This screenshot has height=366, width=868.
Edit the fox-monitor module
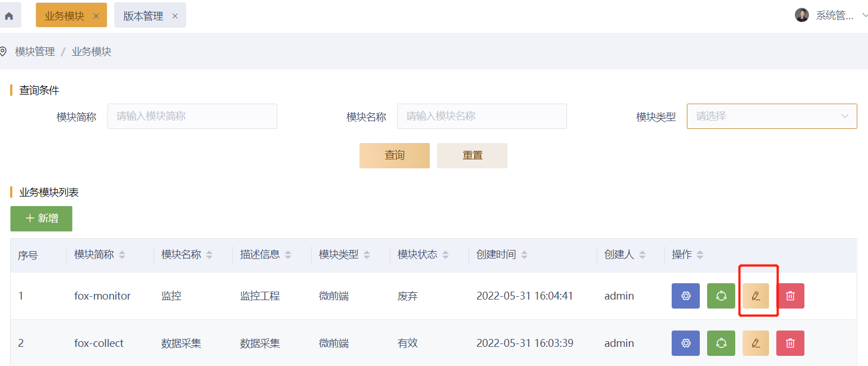(x=755, y=296)
